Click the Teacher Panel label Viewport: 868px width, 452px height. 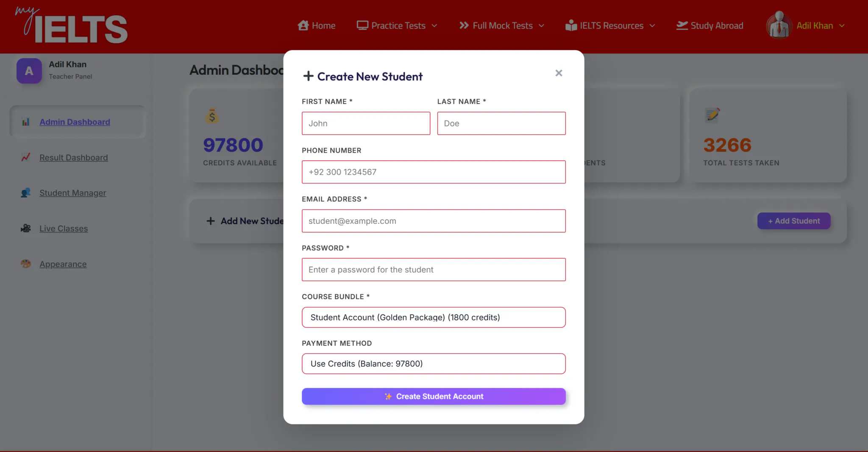coord(70,77)
